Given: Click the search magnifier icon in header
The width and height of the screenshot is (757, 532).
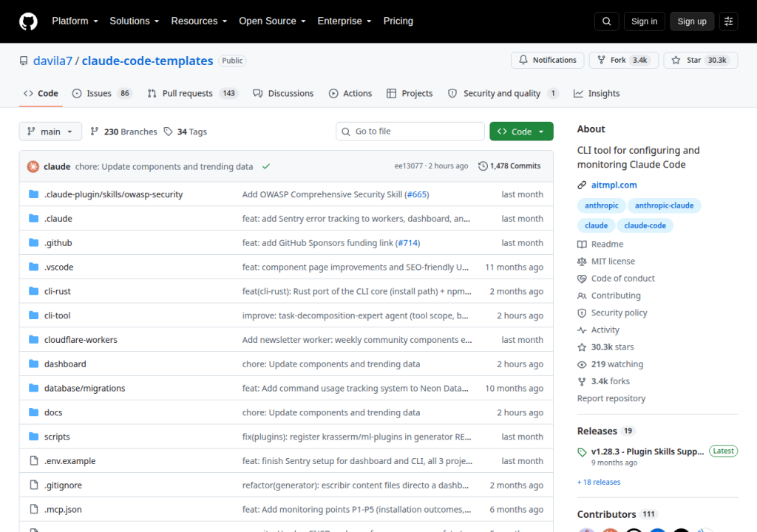Looking at the screenshot, I should (x=606, y=21).
